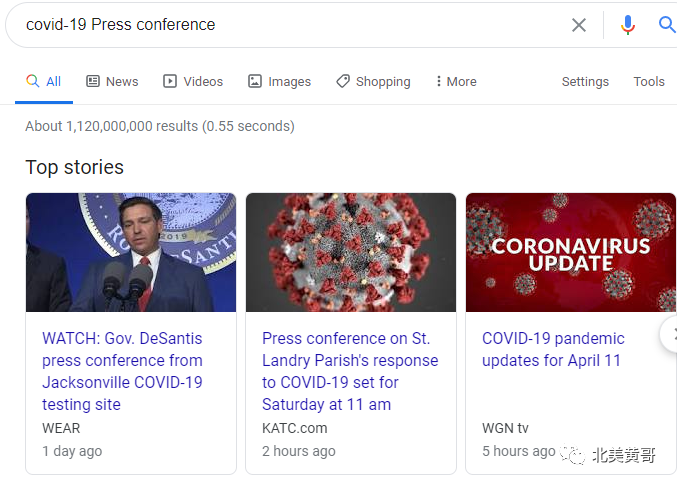
Task: Click the WEAR source label
Action: coord(61,428)
